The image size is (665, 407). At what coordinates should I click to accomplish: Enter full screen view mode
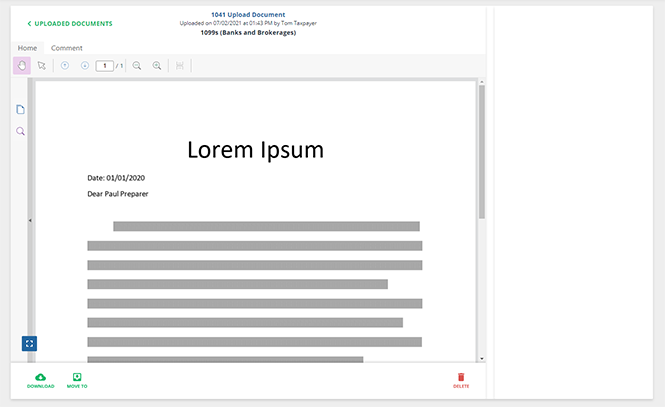[29, 343]
